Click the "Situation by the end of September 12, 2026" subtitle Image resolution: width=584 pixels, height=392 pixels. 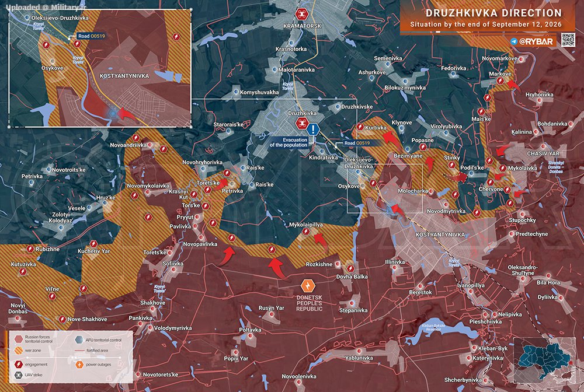(x=486, y=24)
